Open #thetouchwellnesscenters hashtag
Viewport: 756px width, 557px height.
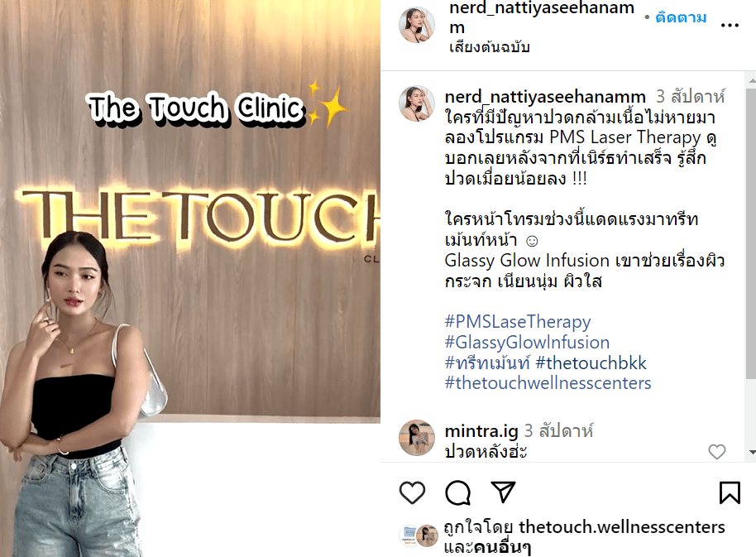pyautogui.click(x=548, y=383)
